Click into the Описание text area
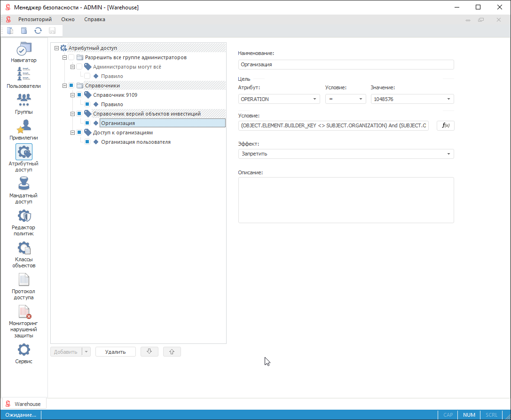The width and height of the screenshot is (511, 420). (346, 200)
